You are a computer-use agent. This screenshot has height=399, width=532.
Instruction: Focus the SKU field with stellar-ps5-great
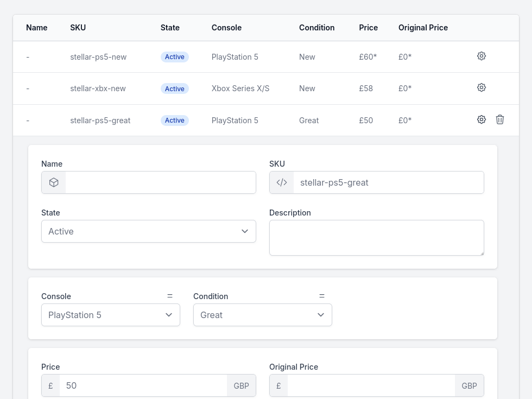388,183
